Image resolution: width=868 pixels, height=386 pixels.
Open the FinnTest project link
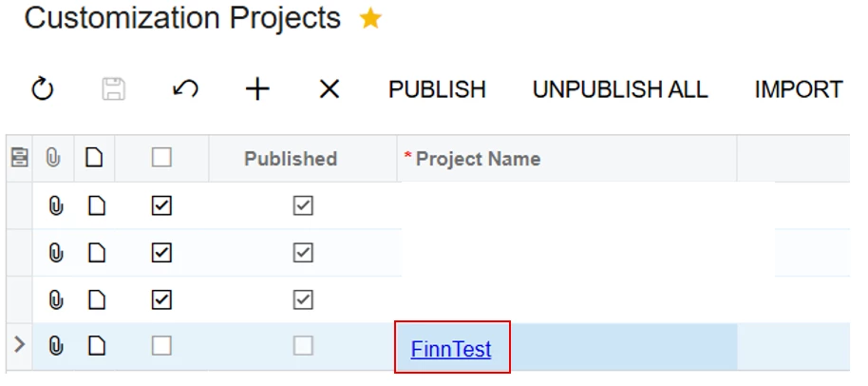tap(451, 349)
